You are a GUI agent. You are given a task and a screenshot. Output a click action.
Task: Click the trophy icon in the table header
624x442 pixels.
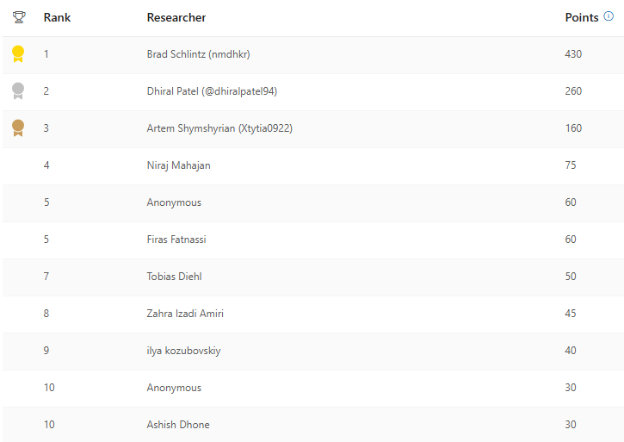[x=18, y=17]
